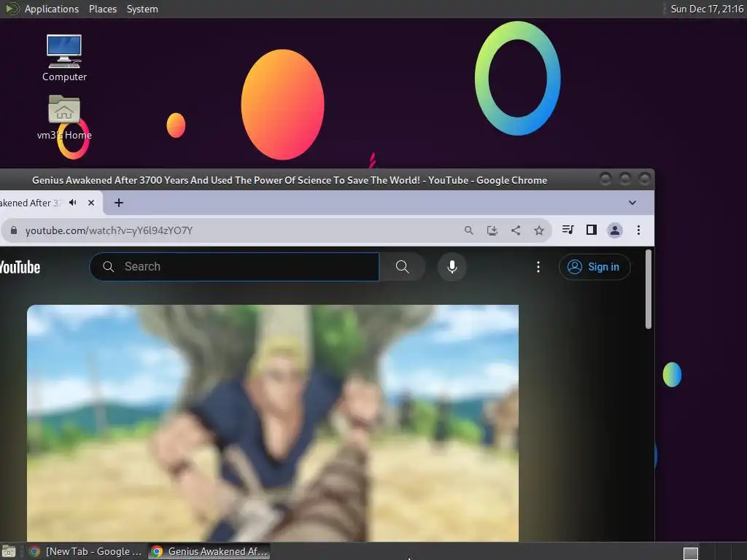This screenshot has height=560, width=747.
Task: Click the zoom magnifier in address bar
Action: pos(469,230)
